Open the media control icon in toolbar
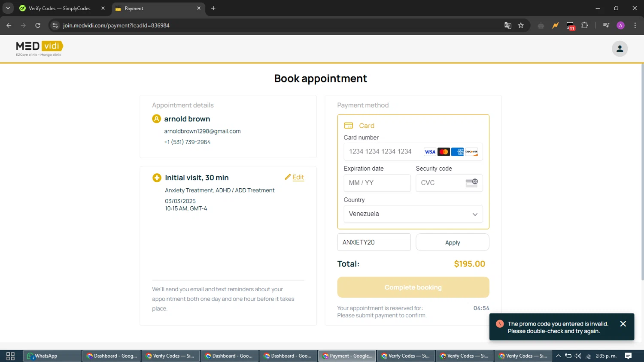Viewport: 644px width, 362px height. (606, 25)
